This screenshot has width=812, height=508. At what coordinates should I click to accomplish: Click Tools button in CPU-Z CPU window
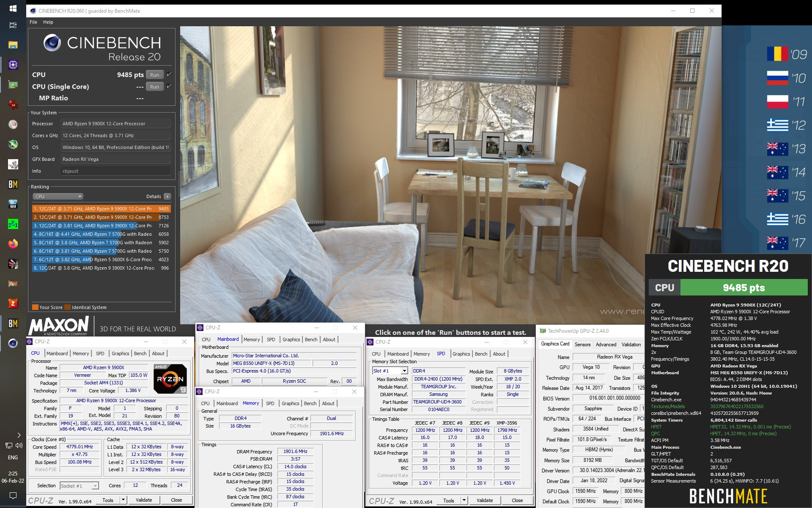(x=108, y=500)
